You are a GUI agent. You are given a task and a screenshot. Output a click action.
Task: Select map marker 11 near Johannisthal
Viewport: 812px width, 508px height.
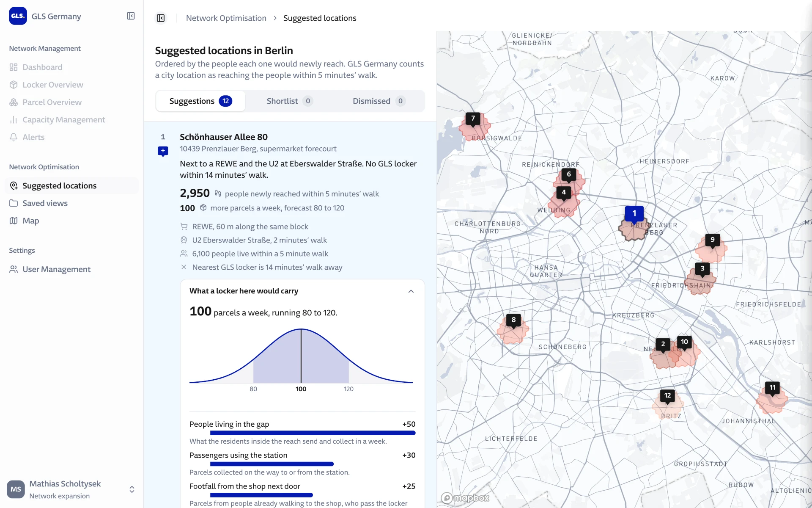773,388
